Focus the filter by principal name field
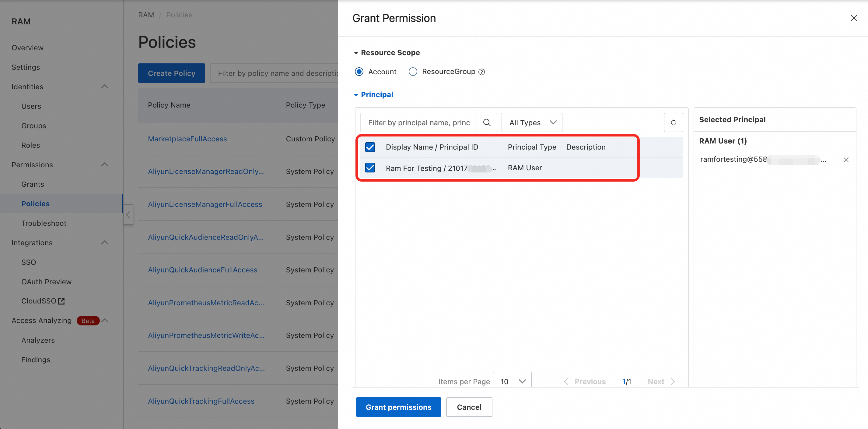Viewport: 868px width, 429px height. pyautogui.click(x=419, y=122)
